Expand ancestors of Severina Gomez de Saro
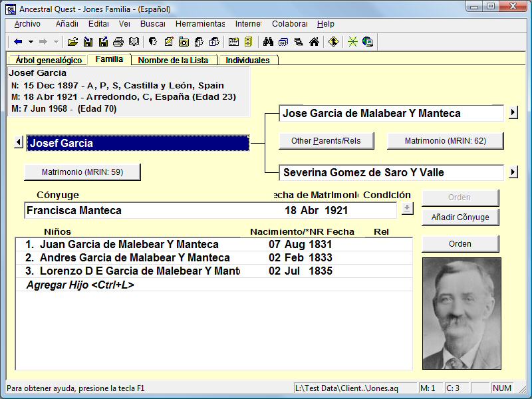Image resolution: width=532 pixels, height=399 pixels. (x=513, y=172)
